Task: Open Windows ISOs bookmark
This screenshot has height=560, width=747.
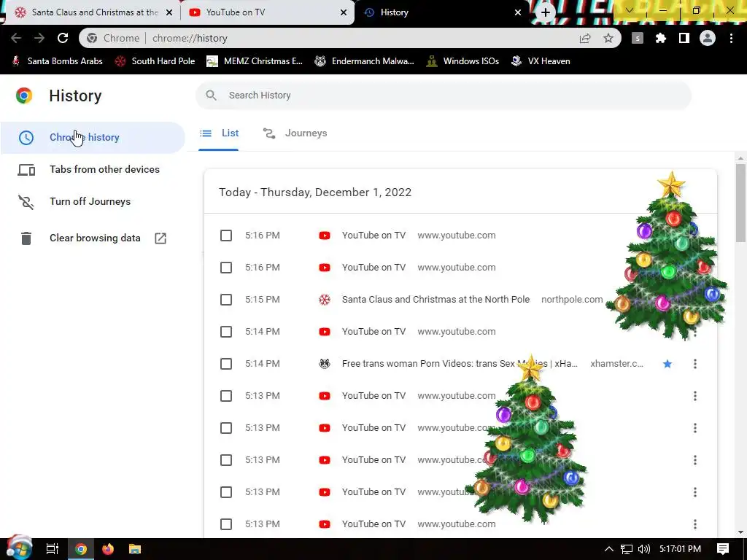Action: click(x=462, y=61)
